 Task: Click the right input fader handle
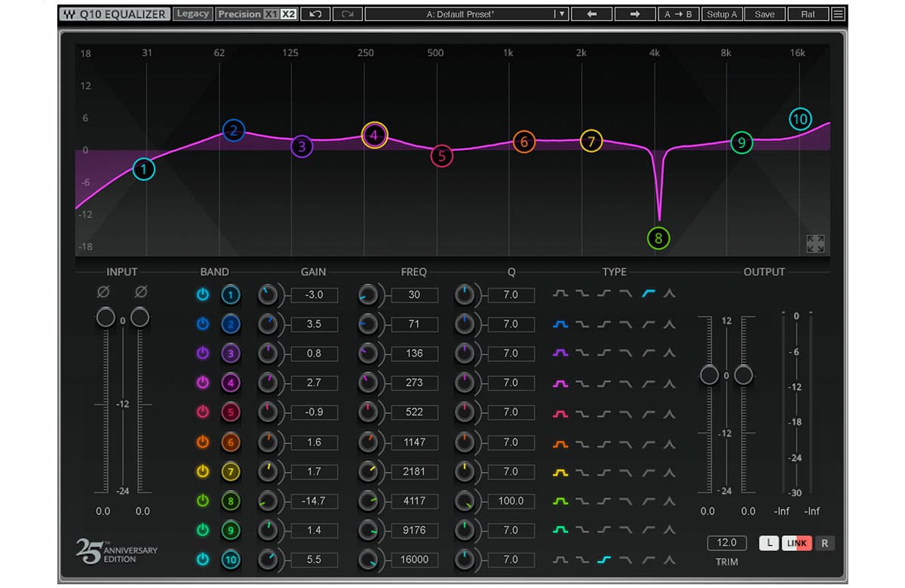(x=140, y=317)
